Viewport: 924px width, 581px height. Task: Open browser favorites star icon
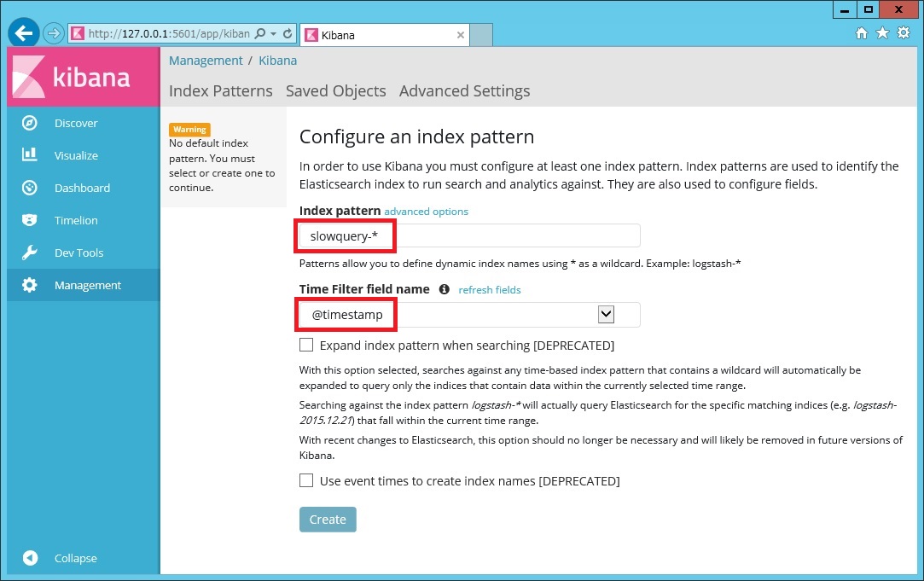(x=882, y=33)
